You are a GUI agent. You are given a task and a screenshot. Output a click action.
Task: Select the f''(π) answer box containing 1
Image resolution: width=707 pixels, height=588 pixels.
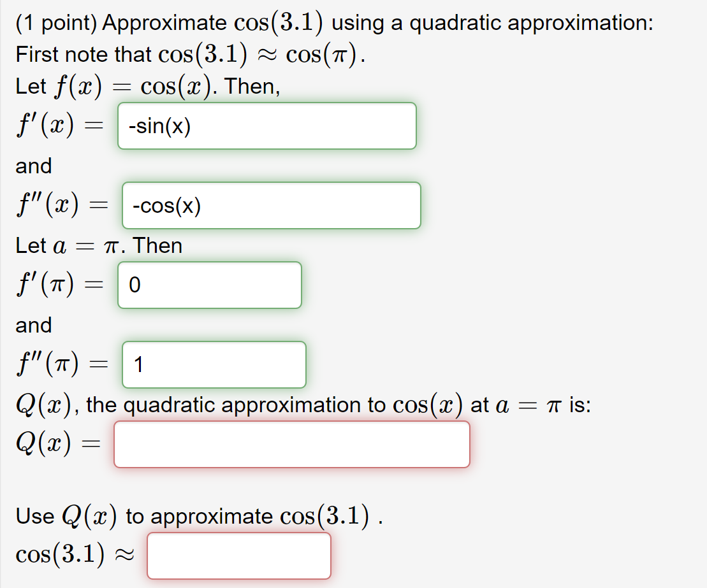click(x=214, y=364)
